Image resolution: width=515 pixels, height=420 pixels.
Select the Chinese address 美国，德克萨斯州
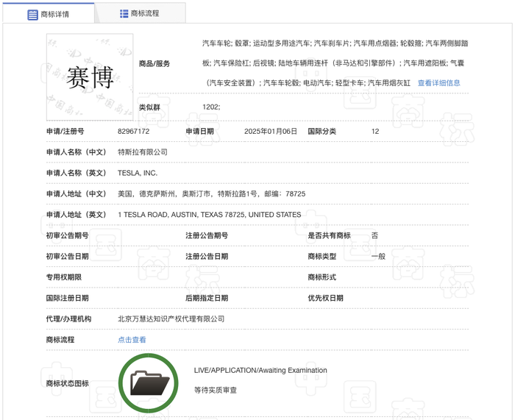212,193
